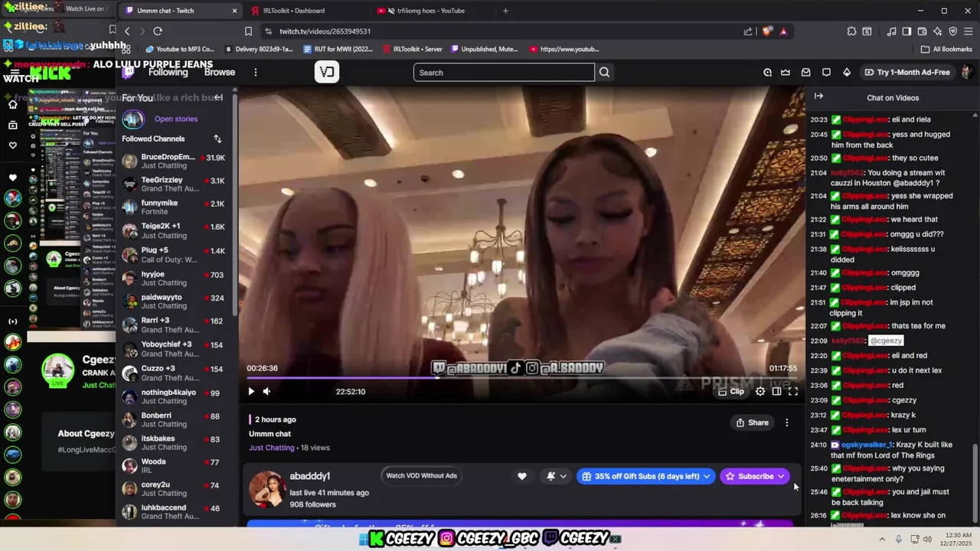Open Prime loot crown icon

pyautogui.click(x=786, y=72)
